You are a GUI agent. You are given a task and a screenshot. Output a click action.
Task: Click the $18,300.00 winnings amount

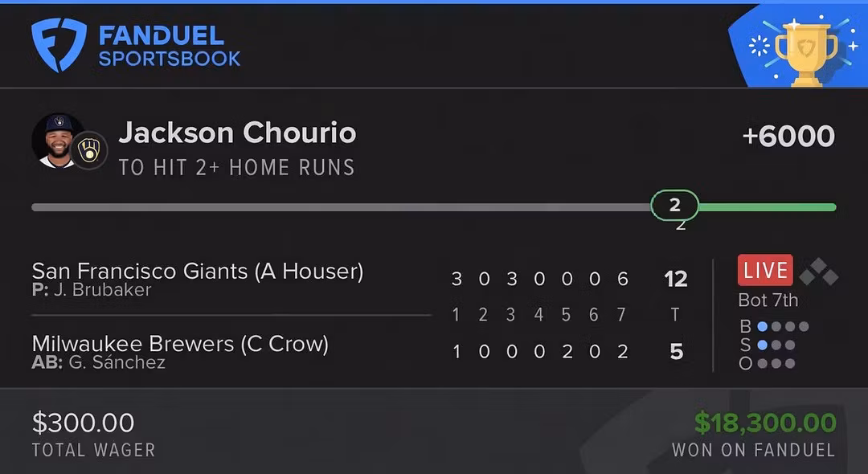click(765, 423)
